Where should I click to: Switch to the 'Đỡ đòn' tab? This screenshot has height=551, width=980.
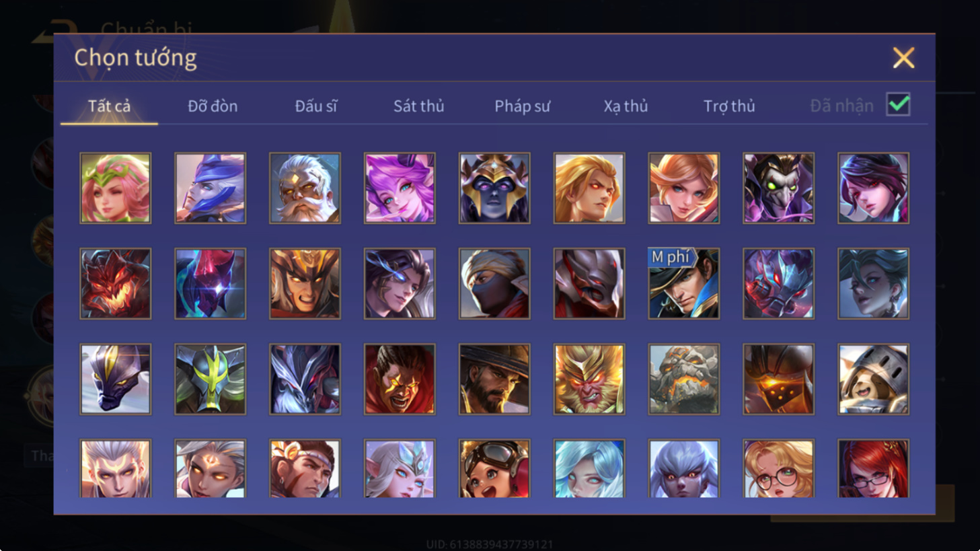tap(213, 106)
